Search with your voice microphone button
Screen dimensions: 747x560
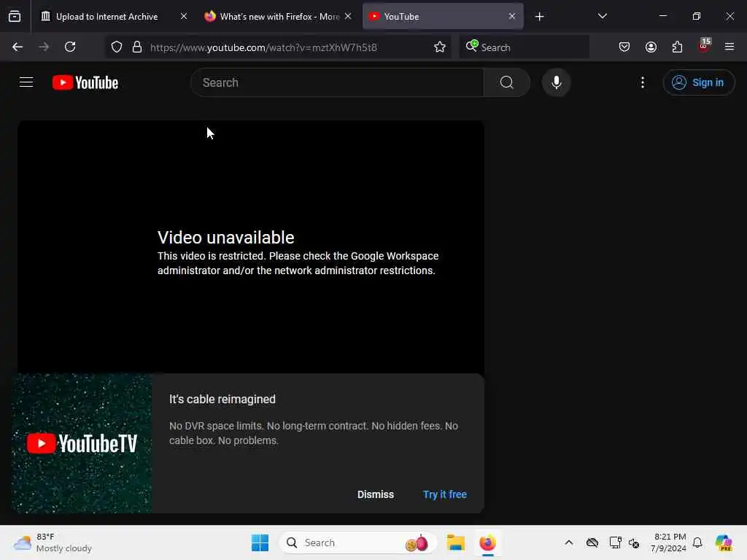point(556,82)
